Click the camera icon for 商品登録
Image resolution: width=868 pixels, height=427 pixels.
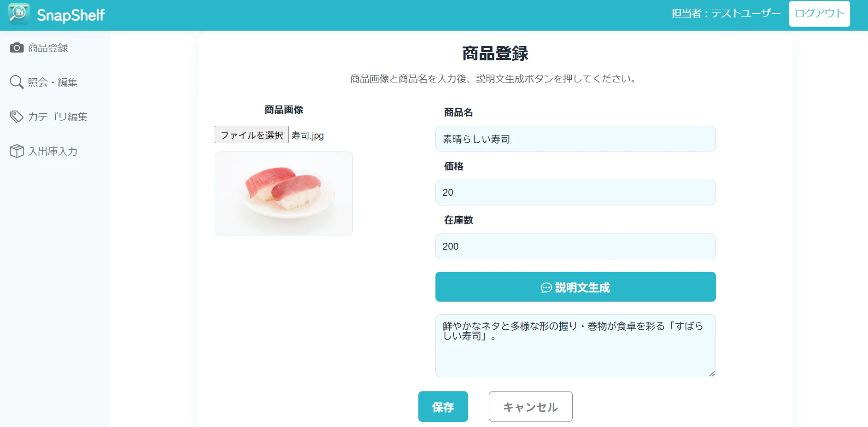pos(17,47)
